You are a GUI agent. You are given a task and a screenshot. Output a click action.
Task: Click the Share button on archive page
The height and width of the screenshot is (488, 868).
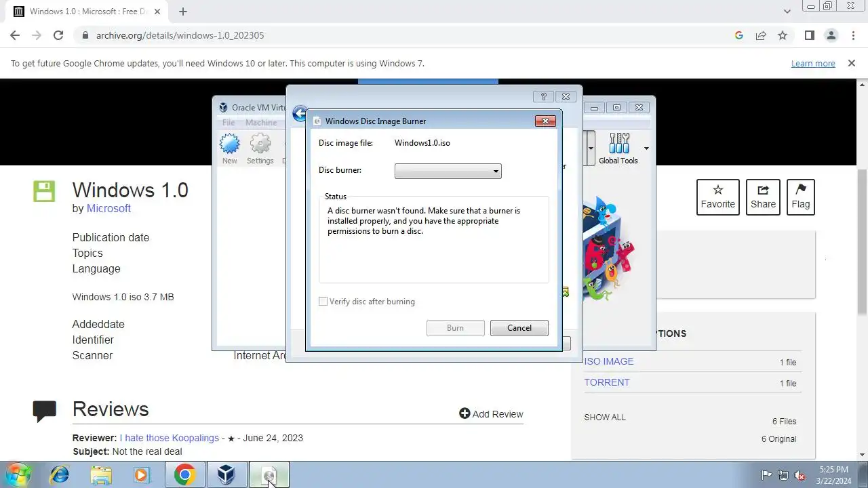tap(763, 197)
